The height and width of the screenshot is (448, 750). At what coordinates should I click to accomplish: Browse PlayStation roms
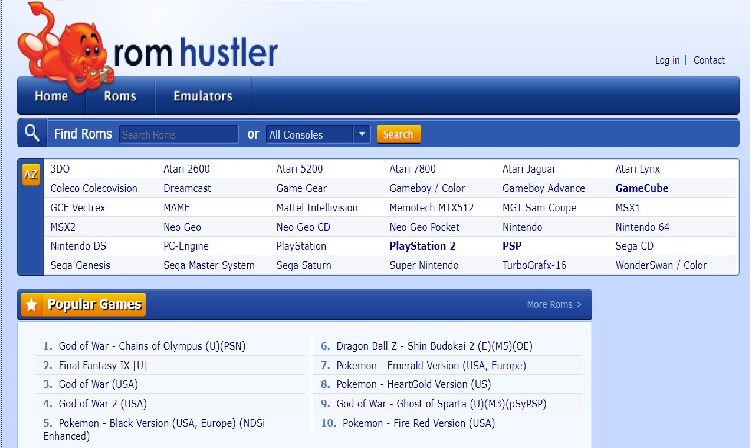(x=301, y=247)
